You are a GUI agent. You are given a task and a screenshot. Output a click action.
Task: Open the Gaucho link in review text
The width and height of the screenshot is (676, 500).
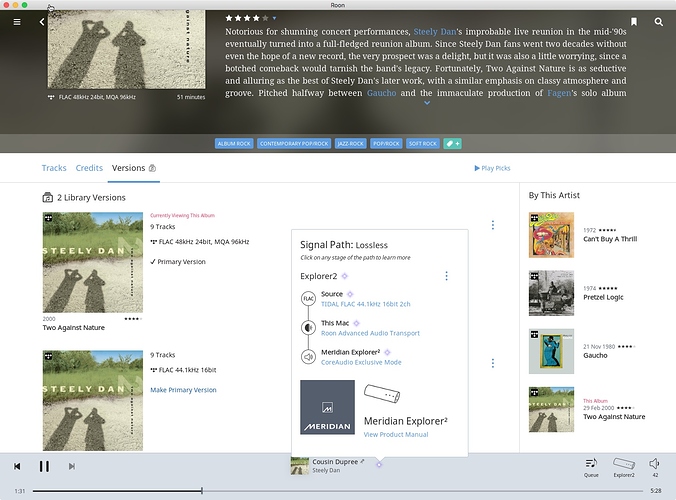pos(381,93)
